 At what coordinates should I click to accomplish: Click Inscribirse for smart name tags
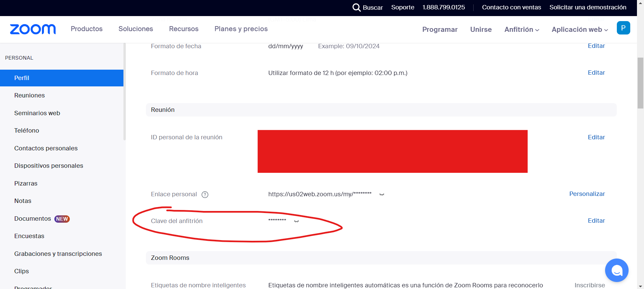tap(590, 285)
